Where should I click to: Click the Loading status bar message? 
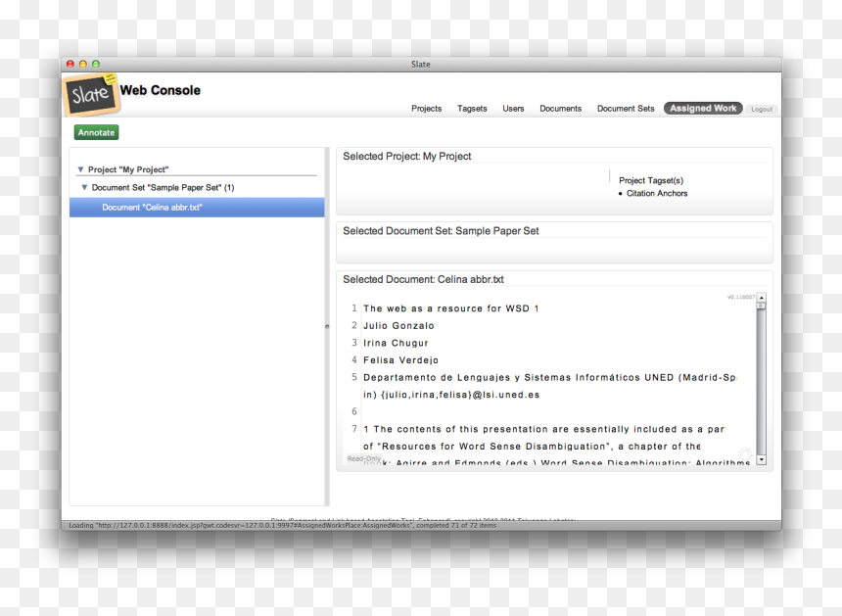tap(282, 525)
